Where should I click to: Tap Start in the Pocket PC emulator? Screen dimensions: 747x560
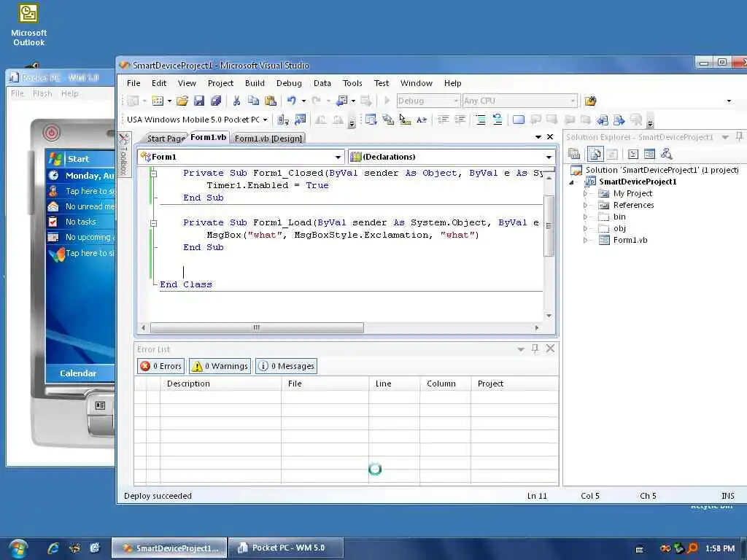(78, 159)
